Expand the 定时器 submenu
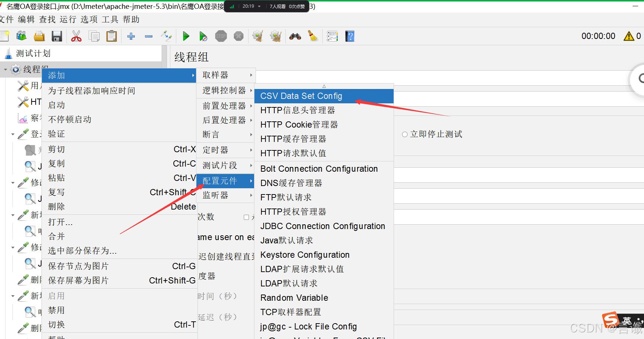This screenshot has width=644, height=339. tap(226, 150)
